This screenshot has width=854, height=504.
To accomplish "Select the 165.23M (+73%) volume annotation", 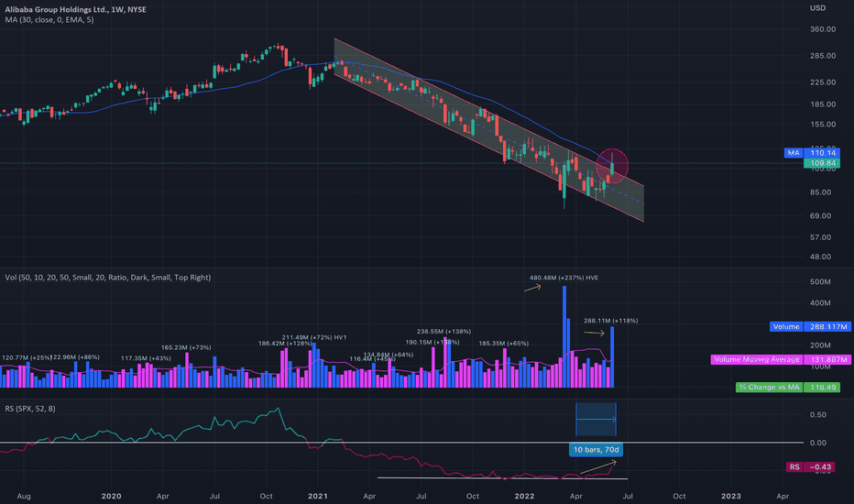I will [186, 347].
